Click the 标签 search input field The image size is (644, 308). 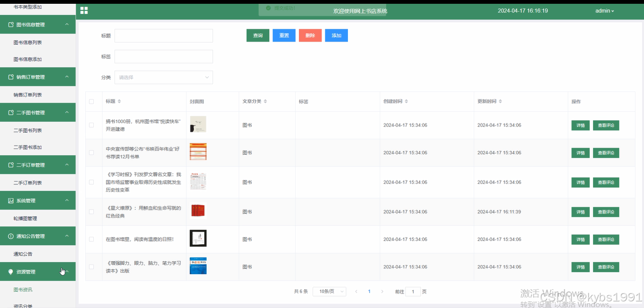click(x=164, y=57)
